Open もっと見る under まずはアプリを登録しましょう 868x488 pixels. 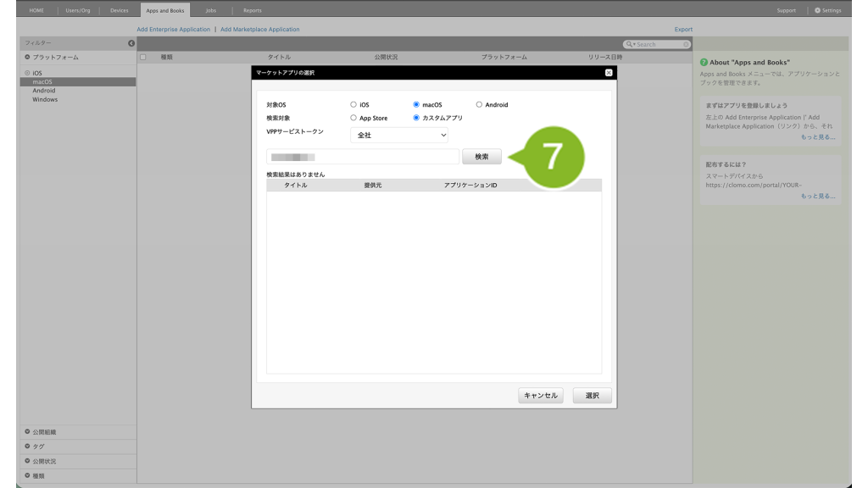818,137
